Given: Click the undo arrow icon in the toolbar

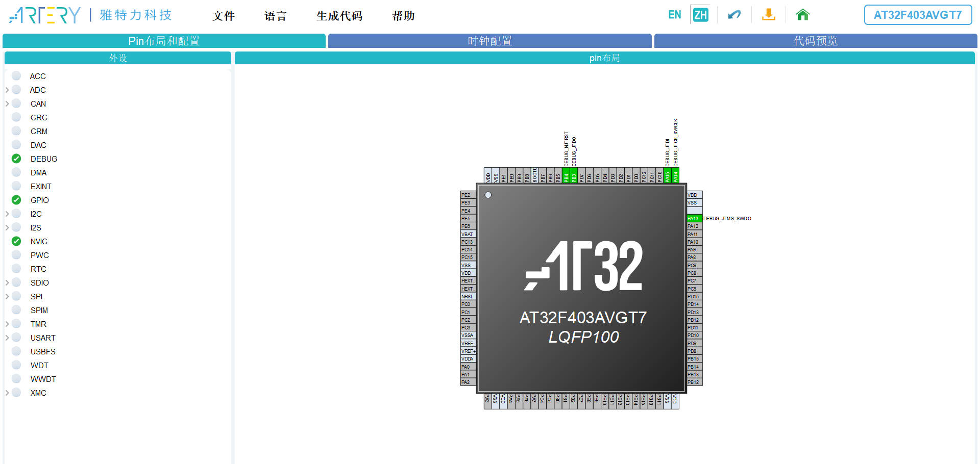Looking at the screenshot, I should [x=734, y=15].
